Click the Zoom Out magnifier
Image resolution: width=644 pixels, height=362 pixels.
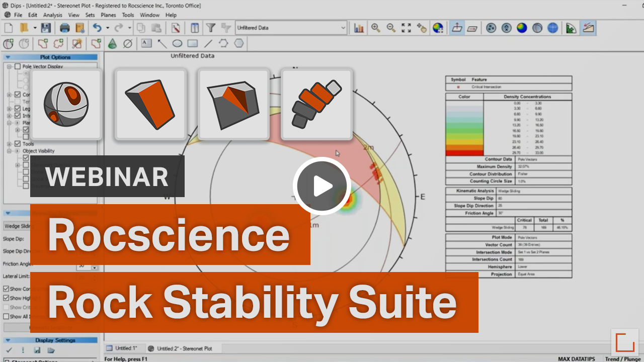click(x=391, y=28)
